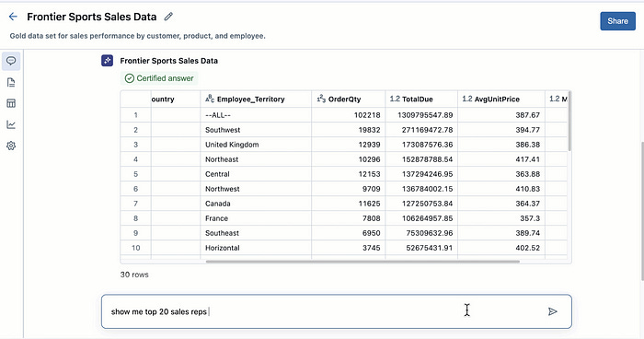Click the Certified answer checkmark icon
This screenshot has height=339, width=644.
[130, 78]
